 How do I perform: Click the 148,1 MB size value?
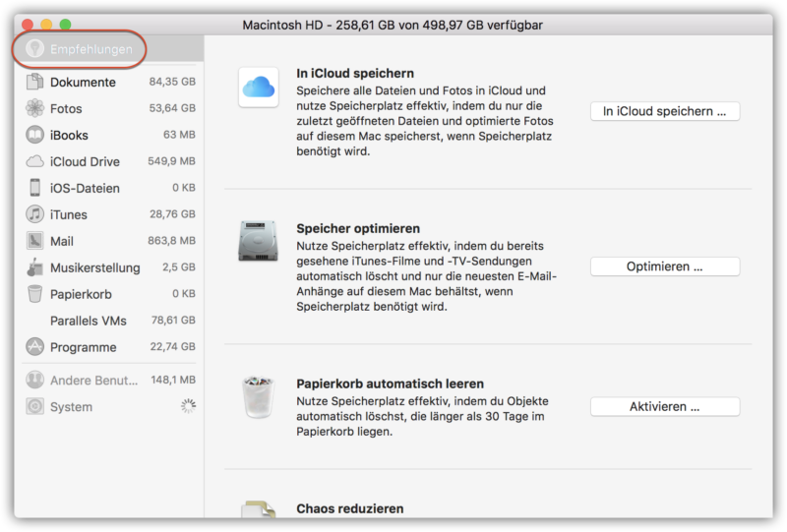pos(173,380)
